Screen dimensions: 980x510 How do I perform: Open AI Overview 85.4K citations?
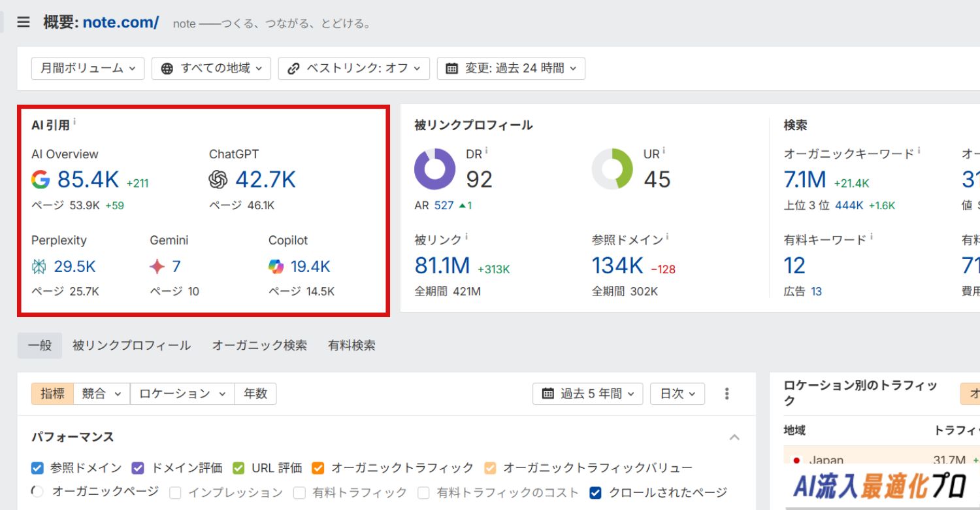88,179
